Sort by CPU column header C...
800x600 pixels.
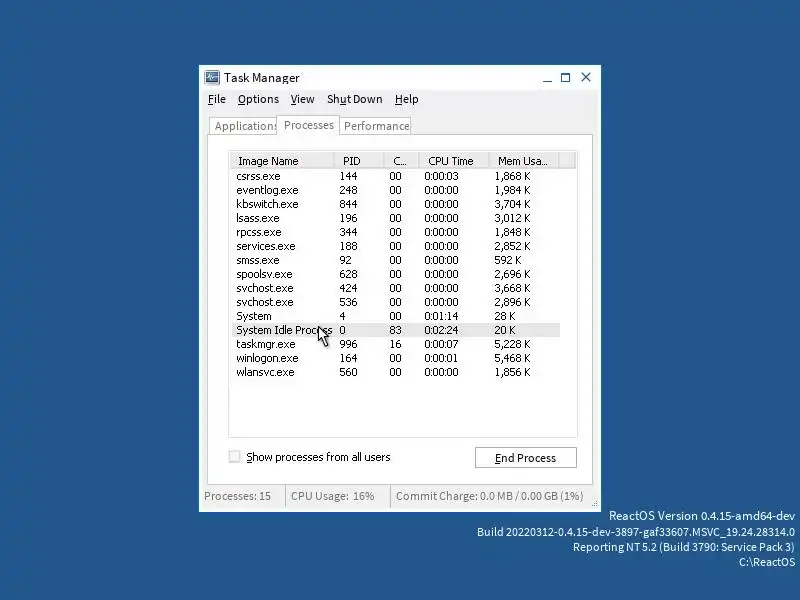pyautogui.click(x=401, y=161)
